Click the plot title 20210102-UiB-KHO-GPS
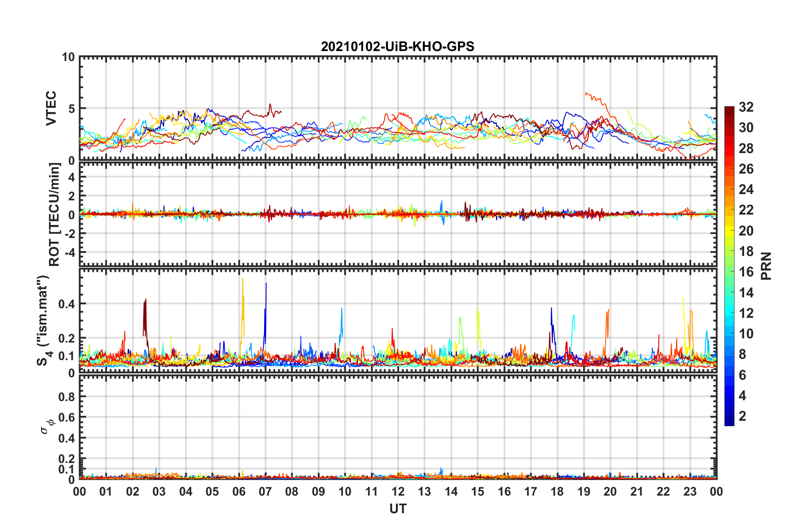The image size is (796, 532). [398, 46]
